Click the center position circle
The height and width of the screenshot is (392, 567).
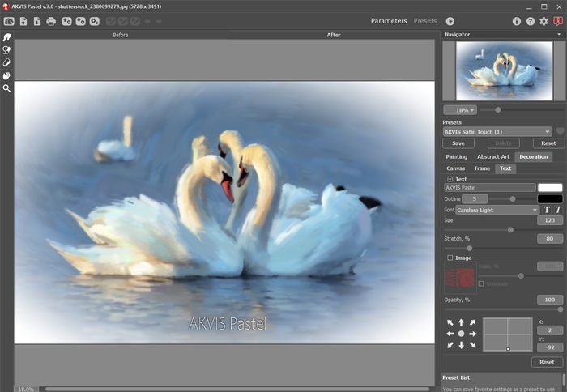click(461, 334)
